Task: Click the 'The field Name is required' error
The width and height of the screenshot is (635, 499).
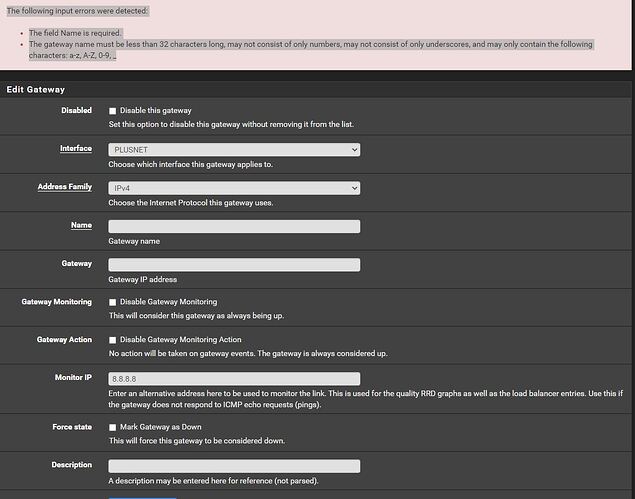Action: [75, 33]
